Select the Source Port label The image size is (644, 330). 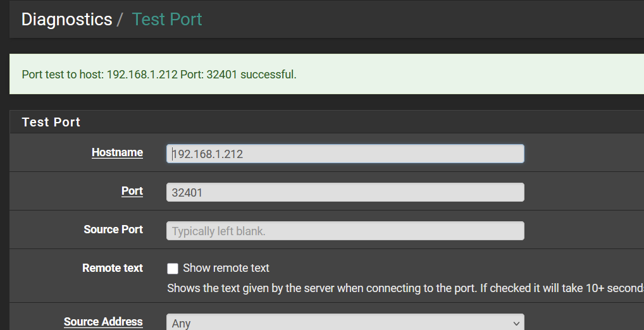[x=113, y=229]
